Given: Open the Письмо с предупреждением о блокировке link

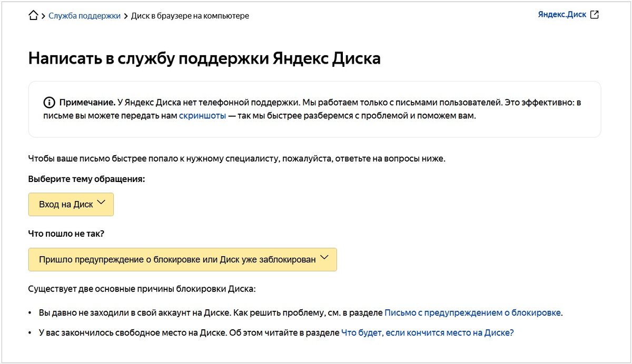Looking at the screenshot, I should (472, 313).
